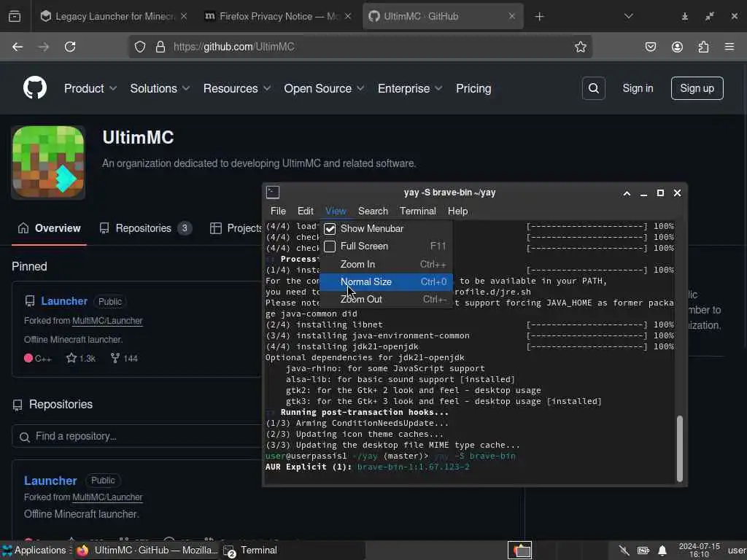This screenshot has width=747, height=560.
Task: Open the Firefox extensions puzzle icon
Action: point(703,47)
